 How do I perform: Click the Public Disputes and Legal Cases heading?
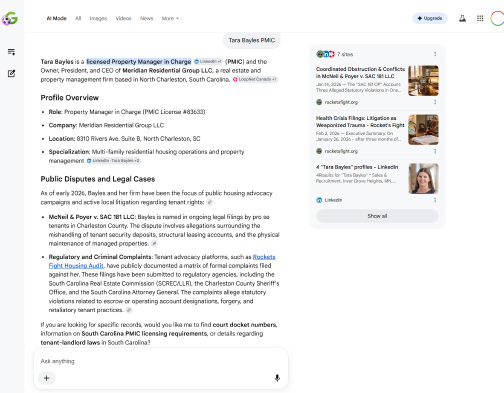(x=98, y=179)
